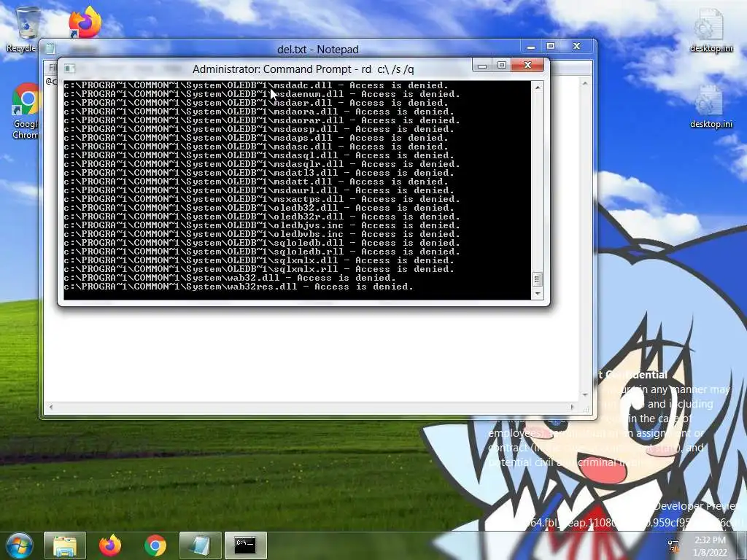Minimize the Command Prompt window
The width and height of the screenshot is (747, 560).
(x=482, y=65)
